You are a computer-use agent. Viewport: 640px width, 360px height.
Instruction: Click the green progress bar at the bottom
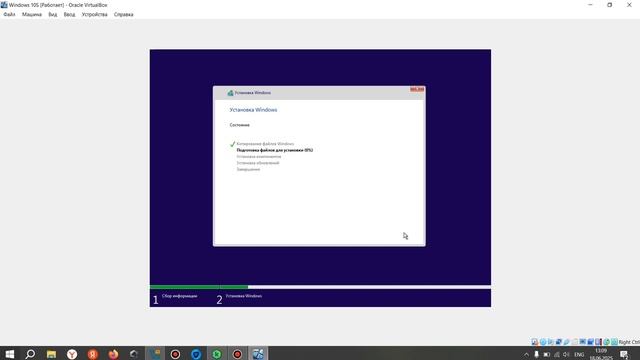199,287
